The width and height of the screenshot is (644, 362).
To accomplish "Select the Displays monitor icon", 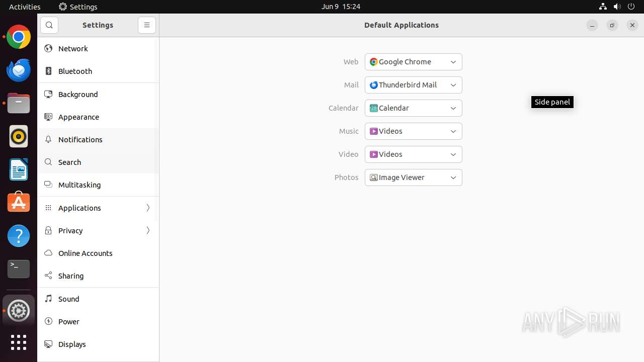I will tap(48, 344).
